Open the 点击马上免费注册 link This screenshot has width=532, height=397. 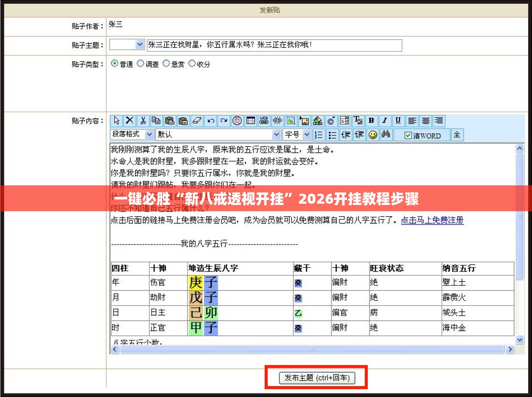tap(432, 220)
